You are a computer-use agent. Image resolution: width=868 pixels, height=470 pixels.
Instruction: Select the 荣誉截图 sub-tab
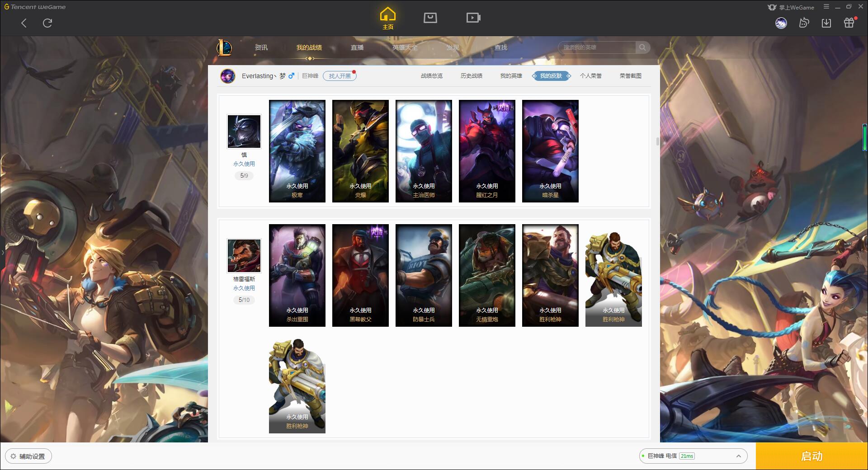tap(631, 76)
